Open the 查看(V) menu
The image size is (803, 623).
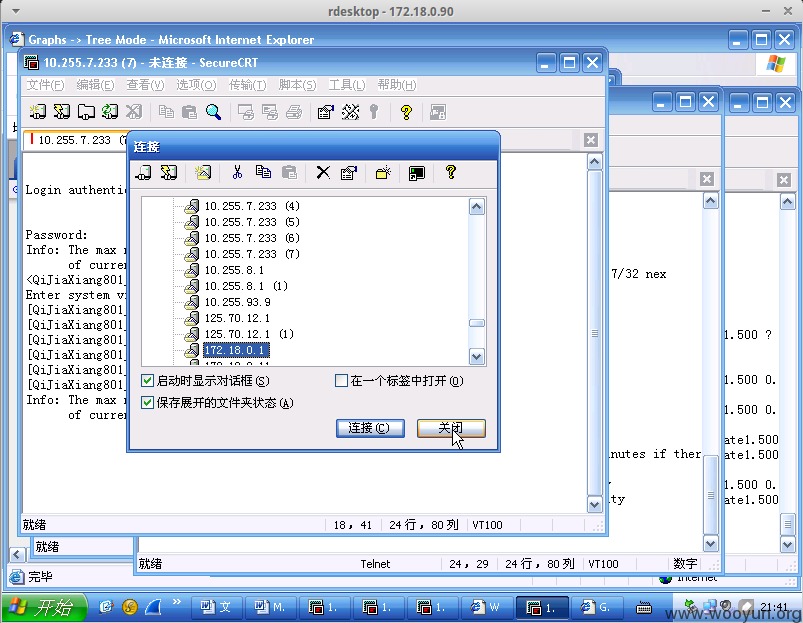[x=145, y=84]
